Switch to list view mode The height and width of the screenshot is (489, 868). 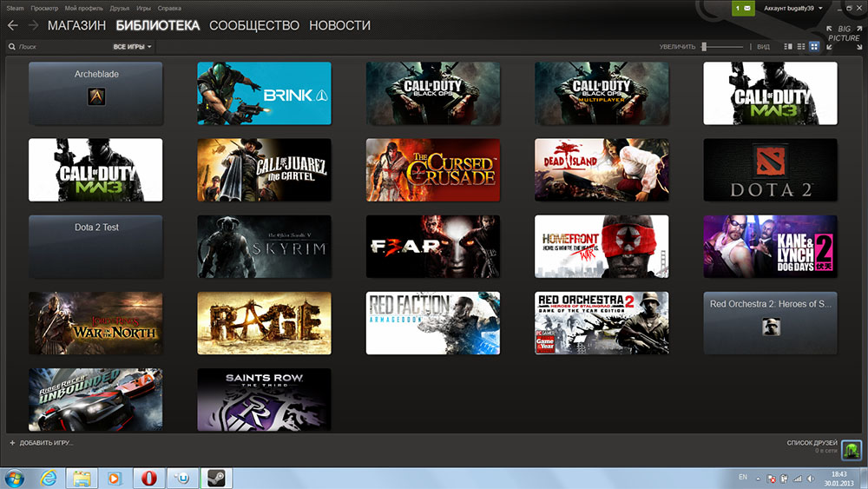[x=801, y=46]
